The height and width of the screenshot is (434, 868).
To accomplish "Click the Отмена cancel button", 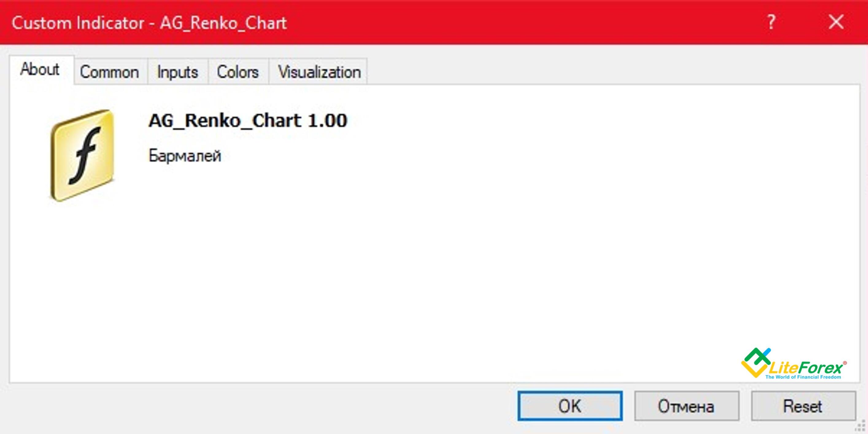I will pyautogui.click(x=686, y=406).
